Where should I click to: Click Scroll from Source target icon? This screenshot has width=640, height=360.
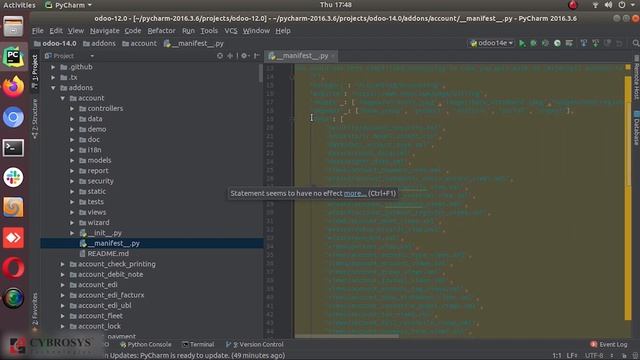click(x=220, y=56)
